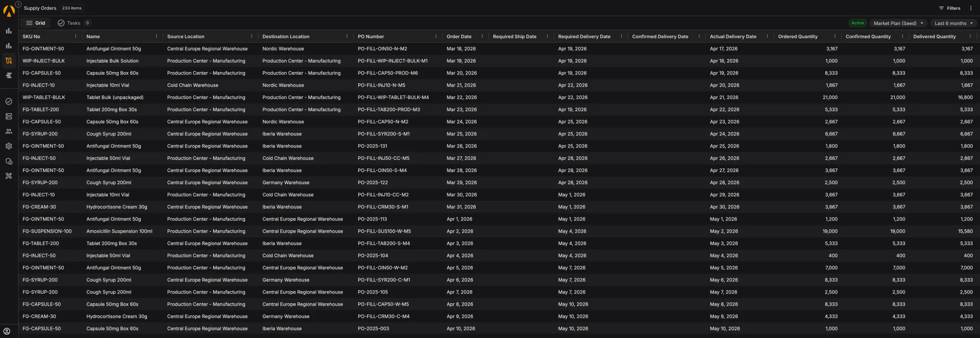Viewport: 980px width, 338px height.
Task: Select the Apr 10, 2026 order date cell
Action: pos(461,329)
